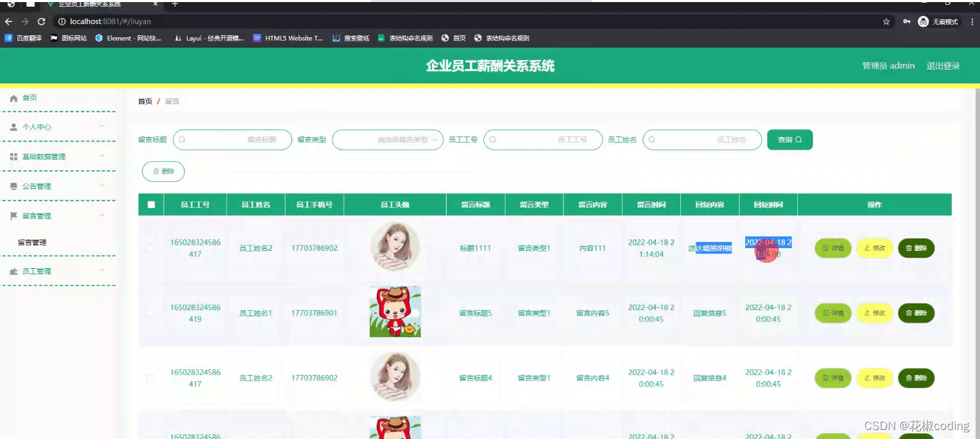Reload the page with refresh icon
The image size is (980, 439).
[x=41, y=21]
